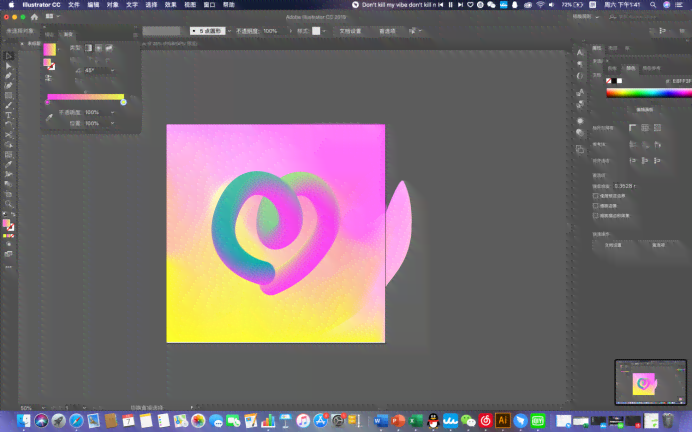Select the 属性 panel tab
This screenshot has height=433, width=692.
597,48
